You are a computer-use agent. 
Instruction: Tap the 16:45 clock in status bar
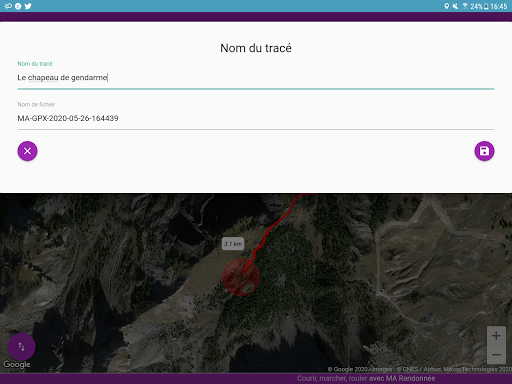pyautogui.click(x=499, y=6)
